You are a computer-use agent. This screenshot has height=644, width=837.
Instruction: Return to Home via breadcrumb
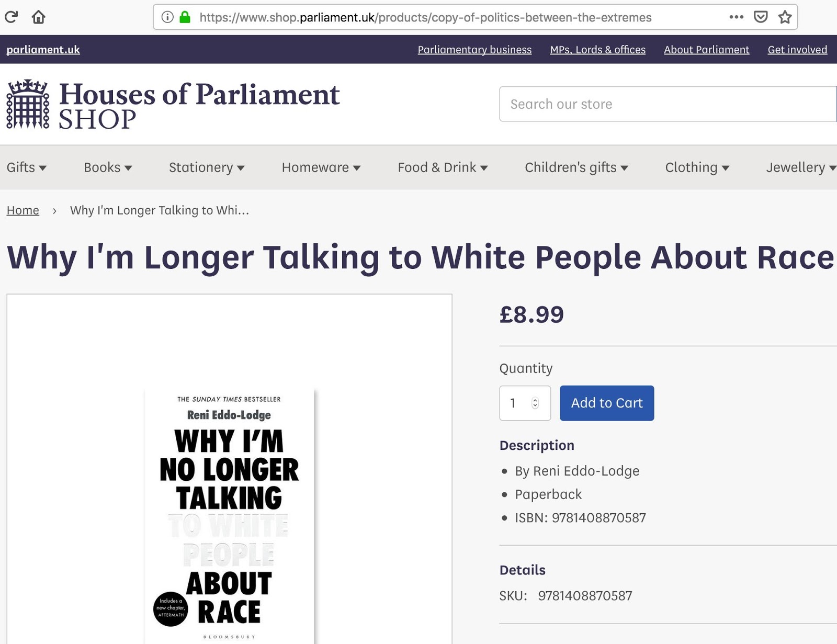point(23,210)
